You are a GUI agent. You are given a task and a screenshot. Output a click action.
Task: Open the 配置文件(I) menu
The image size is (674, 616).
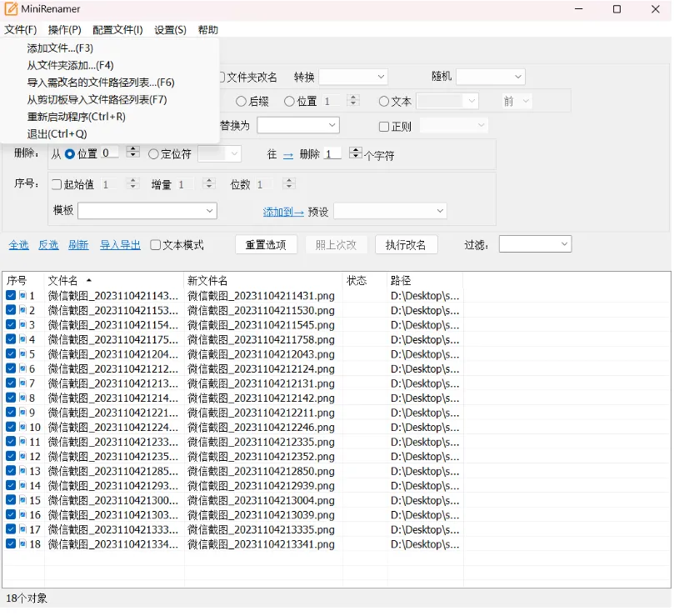point(117,30)
